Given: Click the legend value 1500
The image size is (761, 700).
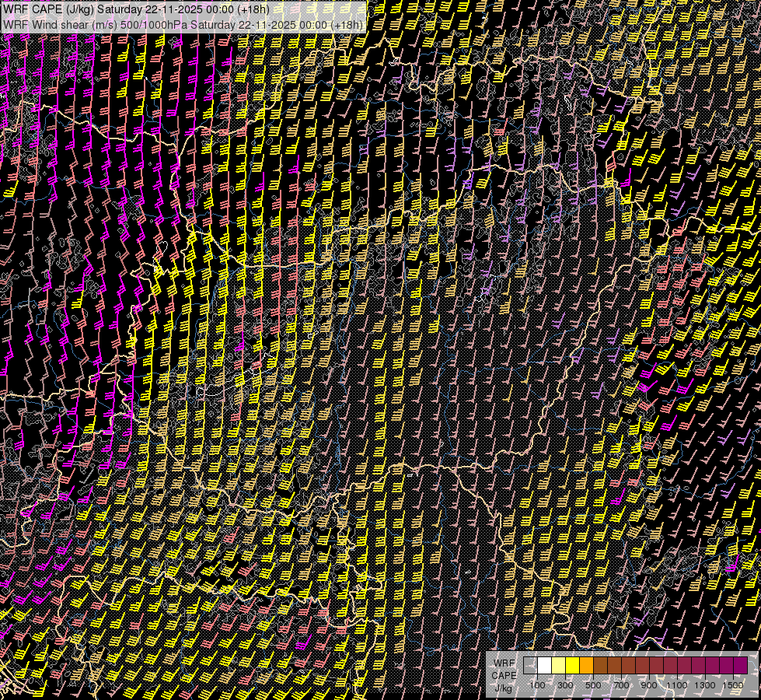Looking at the screenshot, I should 733,685.
